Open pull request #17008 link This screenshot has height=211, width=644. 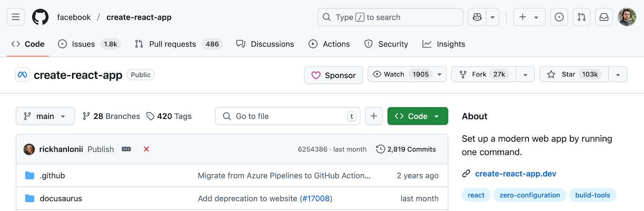pos(316,199)
